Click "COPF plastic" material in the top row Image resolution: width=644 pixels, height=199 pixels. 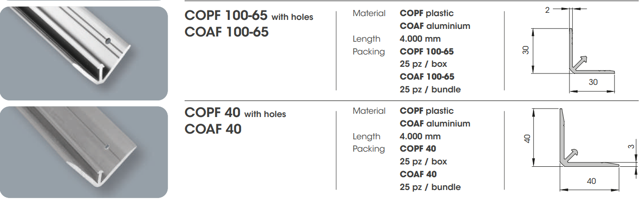click(x=427, y=14)
